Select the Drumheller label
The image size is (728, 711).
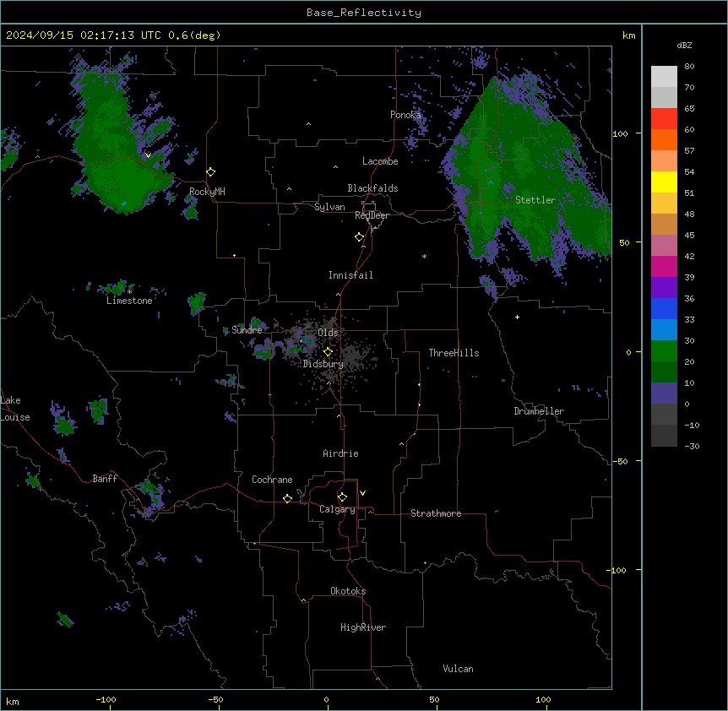(x=539, y=411)
